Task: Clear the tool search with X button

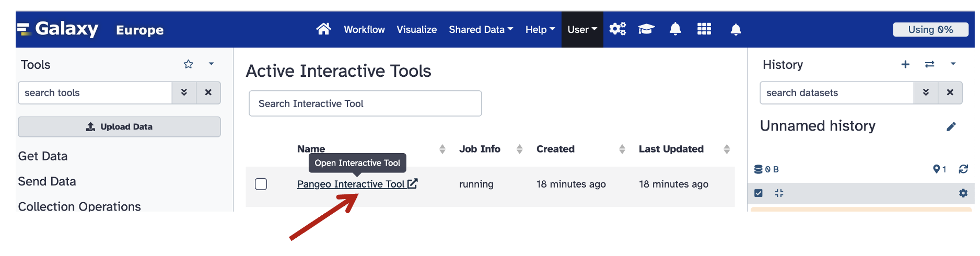Action: click(x=208, y=92)
